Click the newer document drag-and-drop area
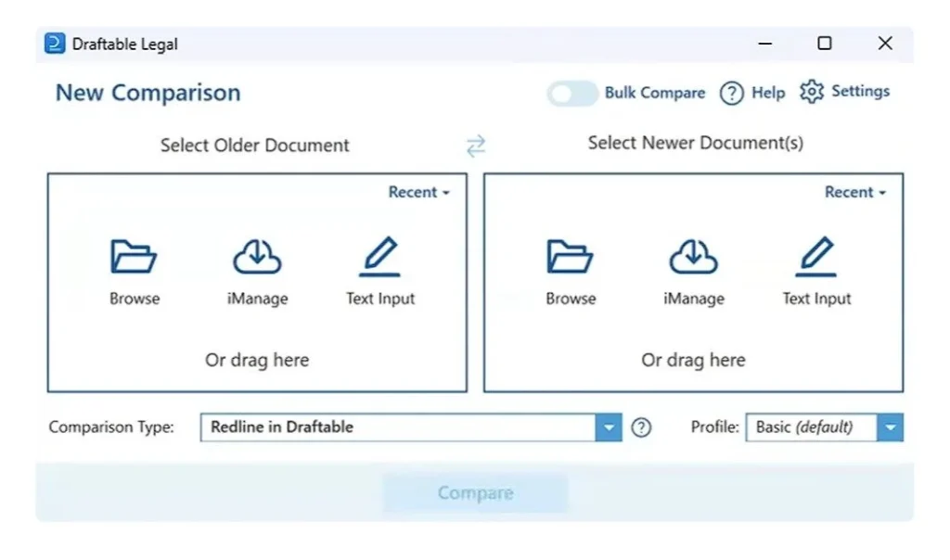 (693, 360)
